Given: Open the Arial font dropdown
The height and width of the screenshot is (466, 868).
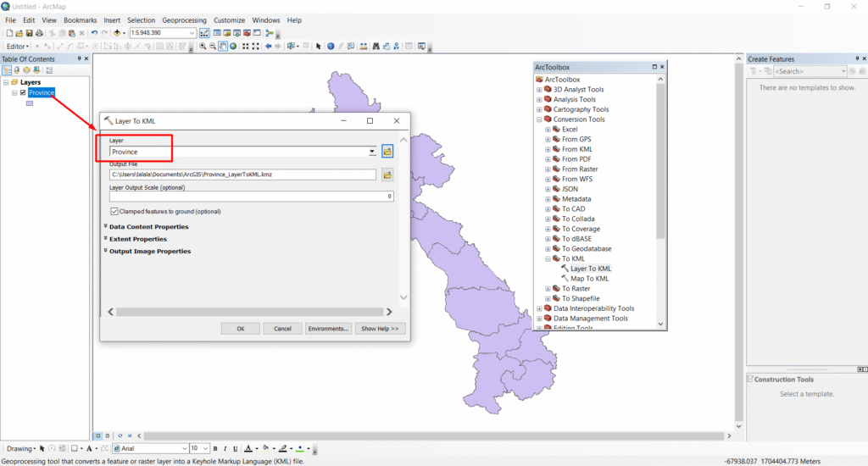Looking at the screenshot, I should [x=184, y=448].
